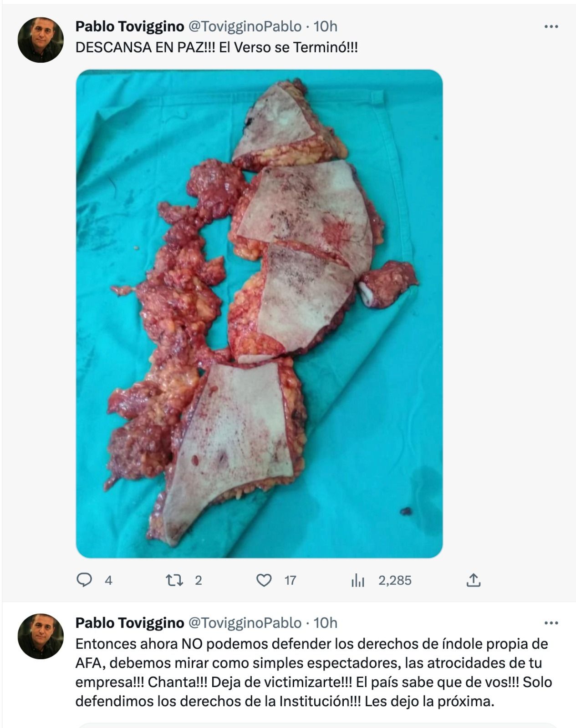The image size is (576, 728).
Task: Open more options on the Entonces ahora tweet
Action: click(551, 623)
